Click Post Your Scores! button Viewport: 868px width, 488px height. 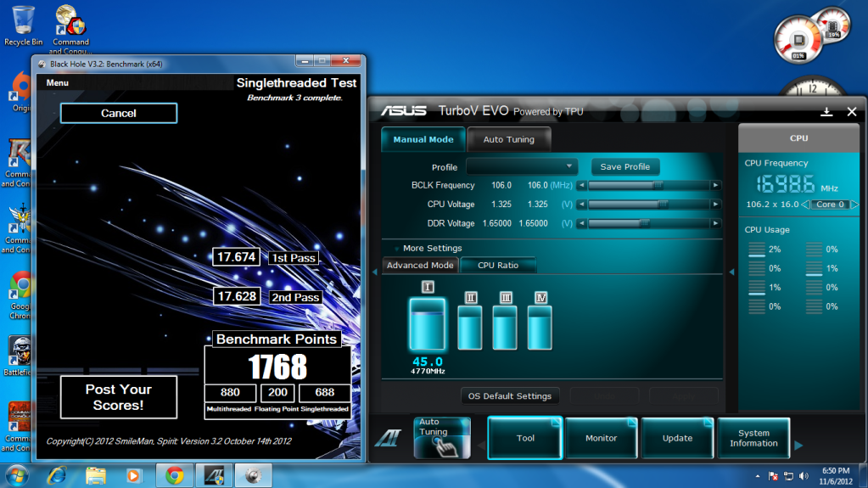pyautogui.click(x=119, y=397)
